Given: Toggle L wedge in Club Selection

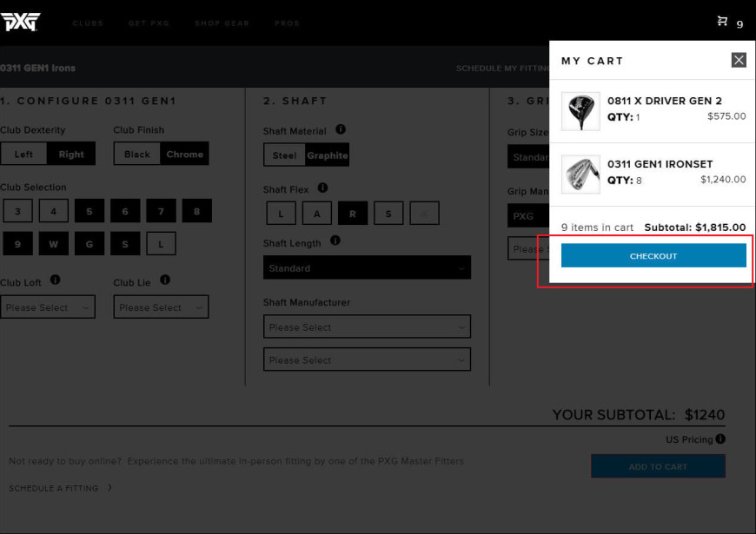Looking at the screenshot, I should [x=161, y=244].
